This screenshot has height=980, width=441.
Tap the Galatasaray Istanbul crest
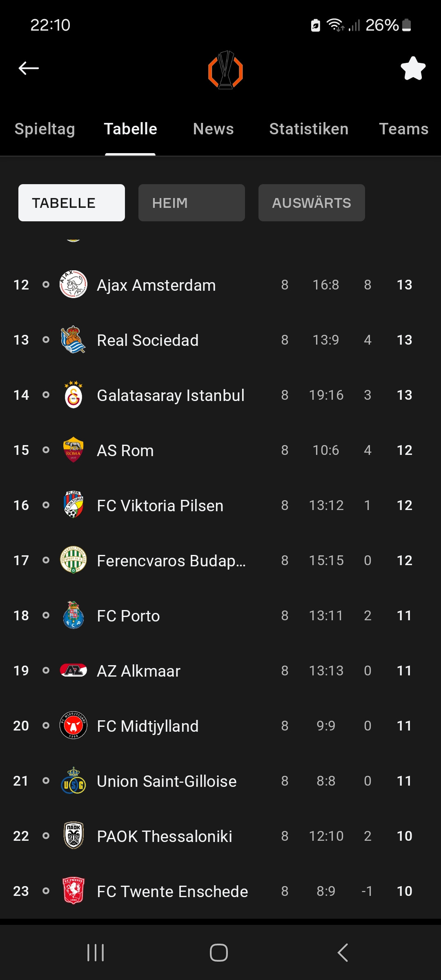pyautogui.click(x=73, y=395)
